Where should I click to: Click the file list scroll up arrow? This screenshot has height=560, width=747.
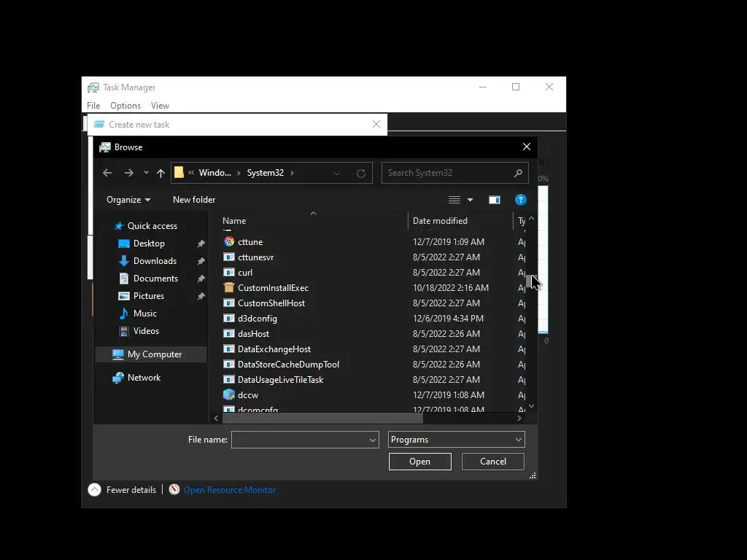(x=532, y=219)
